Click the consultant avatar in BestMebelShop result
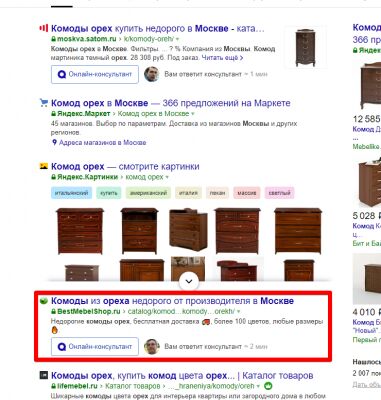The height and width of the screenshot is (400, 381). pyautogui.click(x=151, y=347)
